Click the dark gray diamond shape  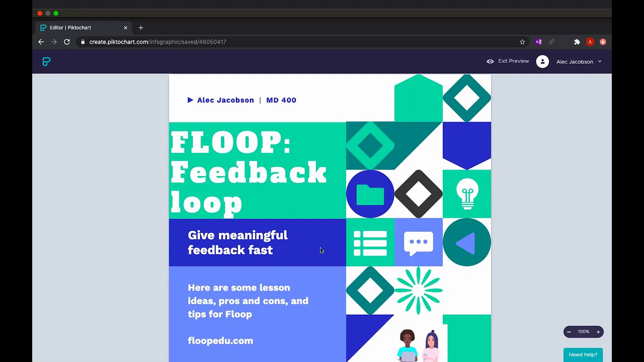pyautogui.click(x=419, y=194)
